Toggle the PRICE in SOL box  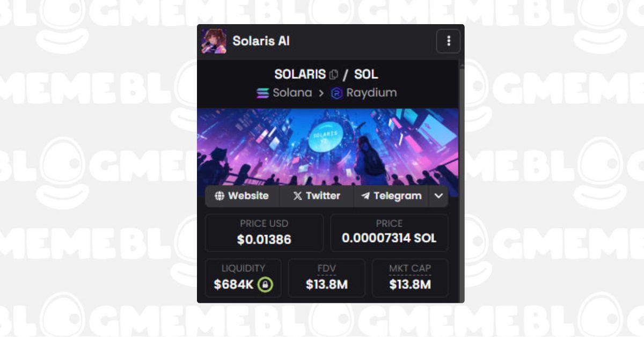(389, 233)
